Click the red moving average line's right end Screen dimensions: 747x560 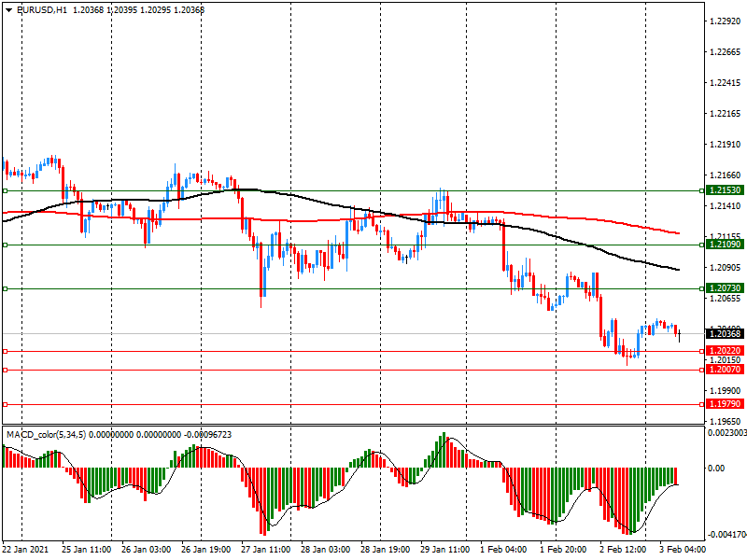pyautogui.click(x=677, y=233)
